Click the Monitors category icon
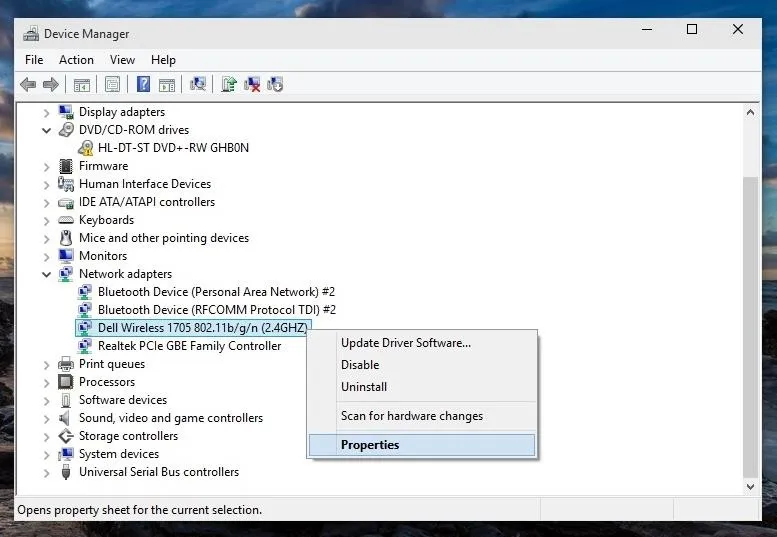Screen dimensions: 777x537 click(66, 256)
